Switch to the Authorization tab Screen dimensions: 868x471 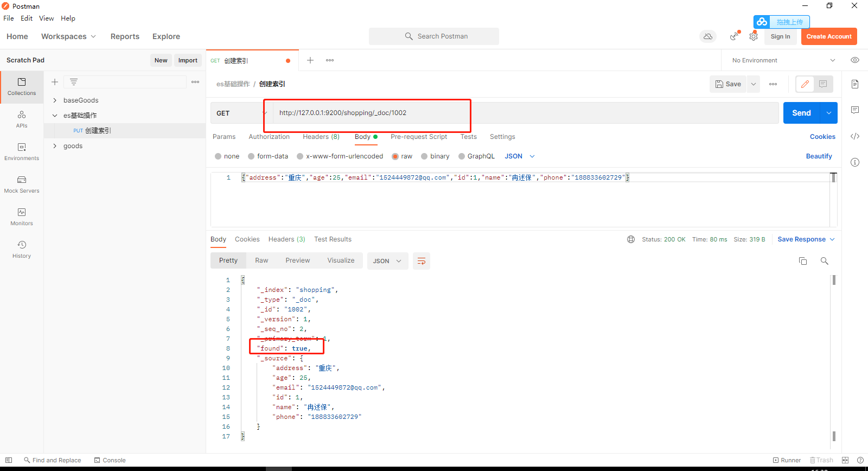tap(269, 137)
